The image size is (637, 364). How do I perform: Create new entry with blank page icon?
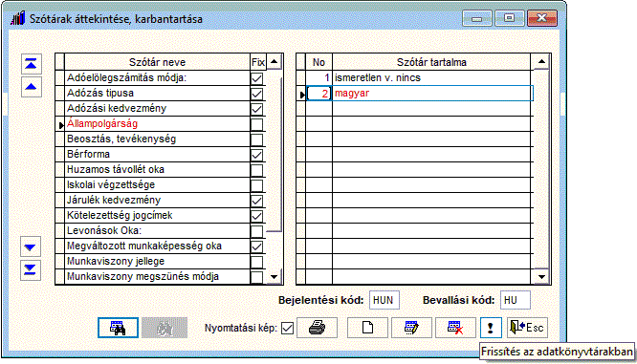[x=367, y=328]
